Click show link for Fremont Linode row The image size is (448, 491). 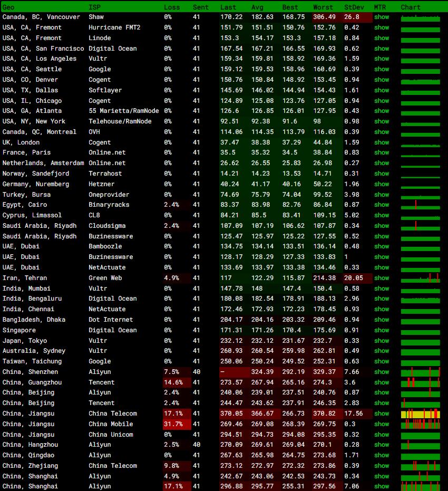point(382,38)
